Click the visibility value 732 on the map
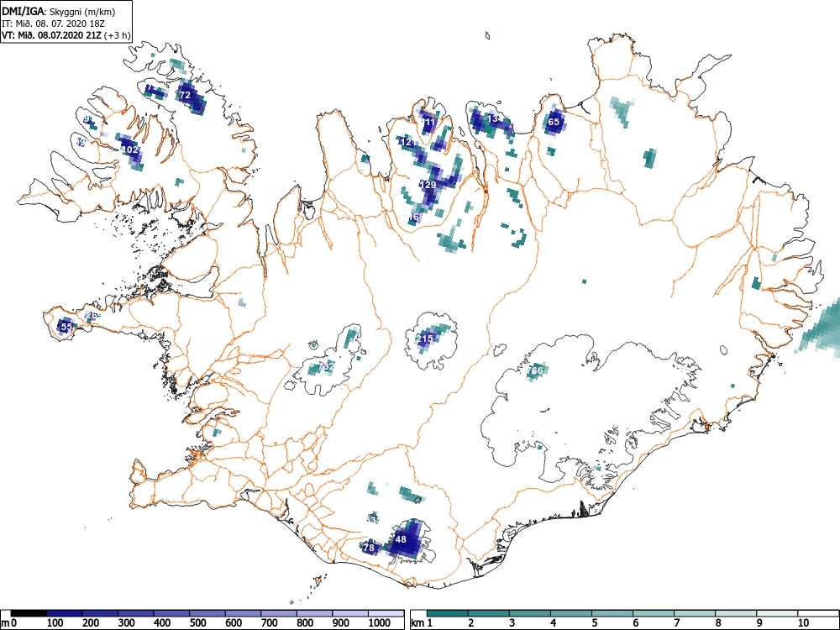Viewport: 840px width, 630px height. click(326, 368)
